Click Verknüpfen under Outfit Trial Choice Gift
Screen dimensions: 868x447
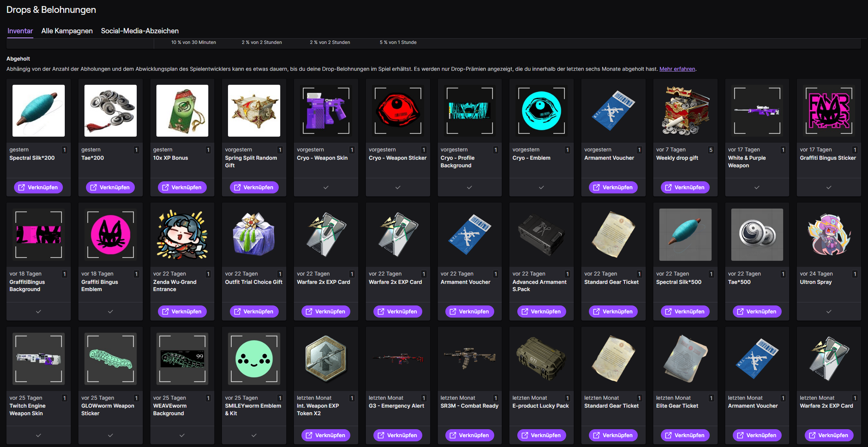(x=254, y=311)
